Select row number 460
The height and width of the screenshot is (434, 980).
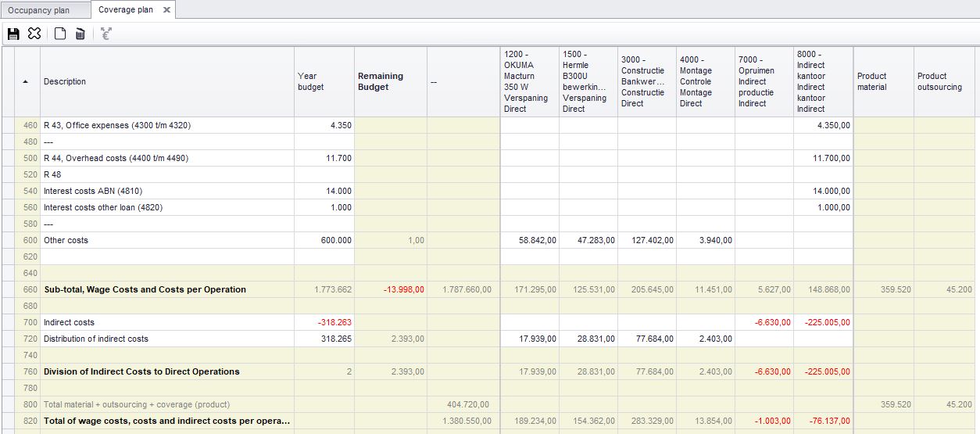click(x=27, y=125)
